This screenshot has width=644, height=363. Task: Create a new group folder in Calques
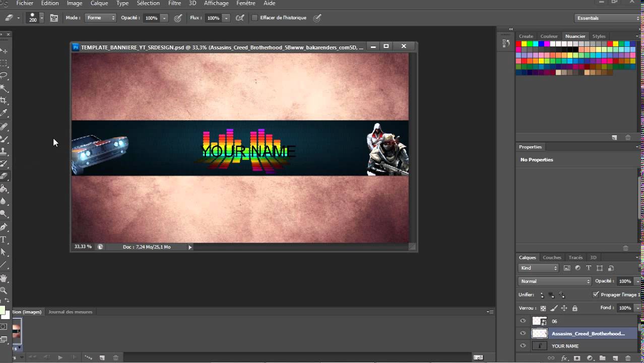point(602,358)
